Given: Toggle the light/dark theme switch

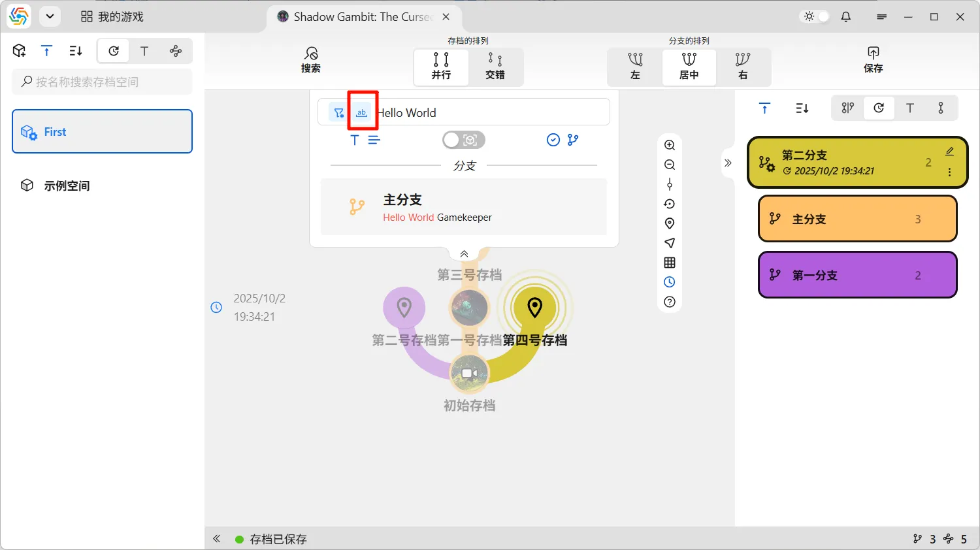Looking at the screenshot, I should (816, 17).
